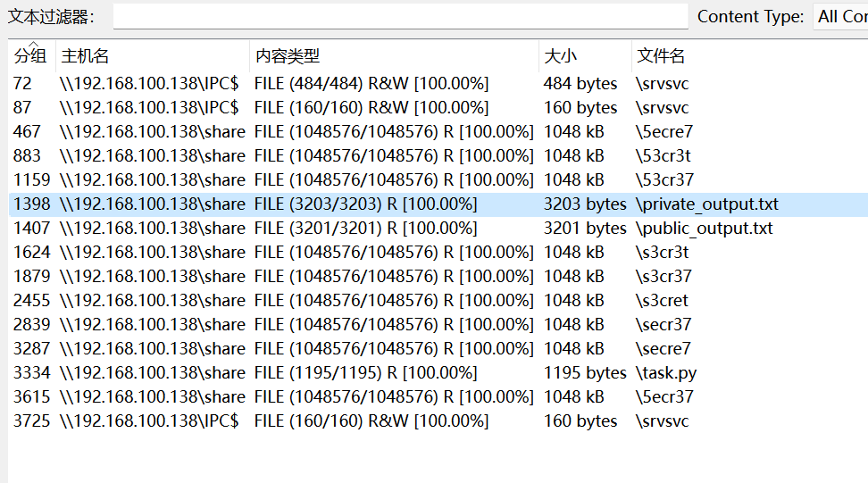This screenshot has width=868, height=483.
Task: Click group number 3287
Action: click(x=31, y=348)
